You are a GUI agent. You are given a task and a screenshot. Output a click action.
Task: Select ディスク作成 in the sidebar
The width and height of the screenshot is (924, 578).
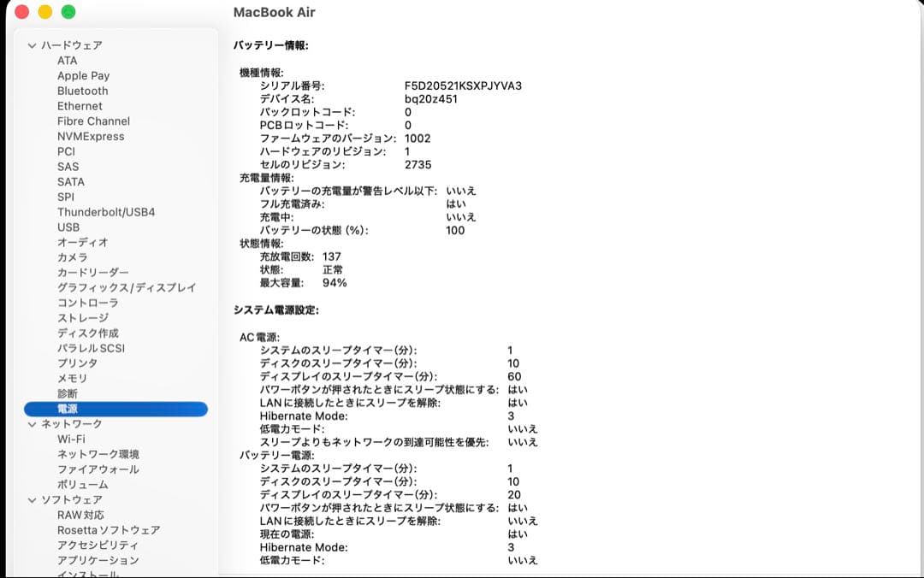click(x=88, y=333)
